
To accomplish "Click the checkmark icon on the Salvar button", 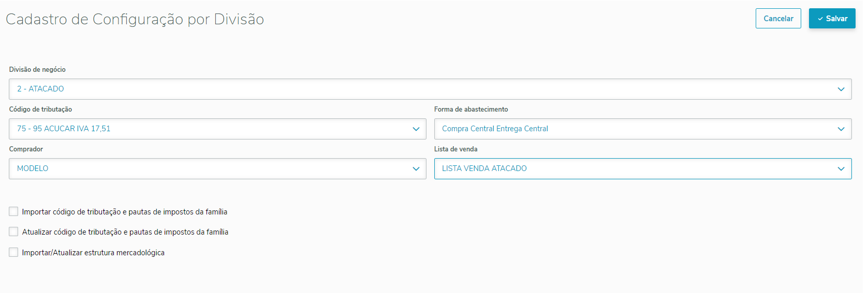I will click(x=820, y=19).
